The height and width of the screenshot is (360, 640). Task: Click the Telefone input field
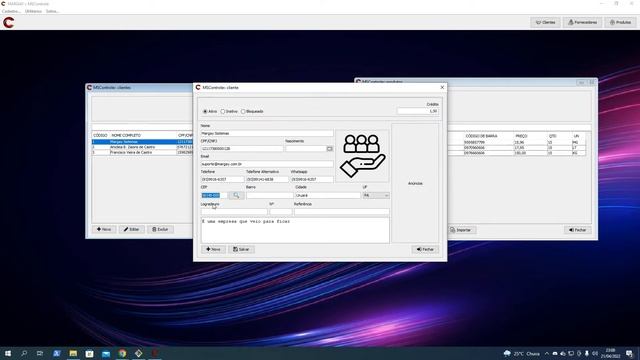click(222, 180)
